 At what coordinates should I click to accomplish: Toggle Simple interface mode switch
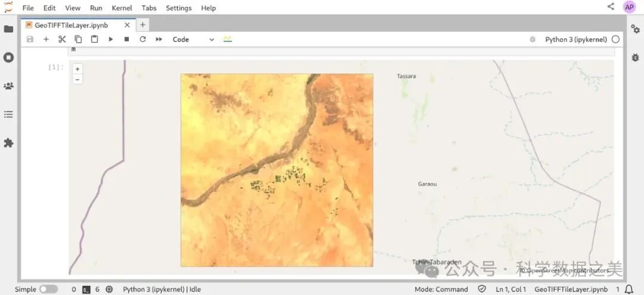[x=48, y=289]
